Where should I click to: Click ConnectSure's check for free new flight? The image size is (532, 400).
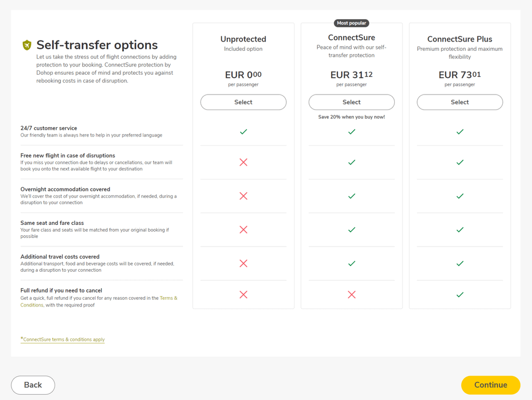(352, 162)
